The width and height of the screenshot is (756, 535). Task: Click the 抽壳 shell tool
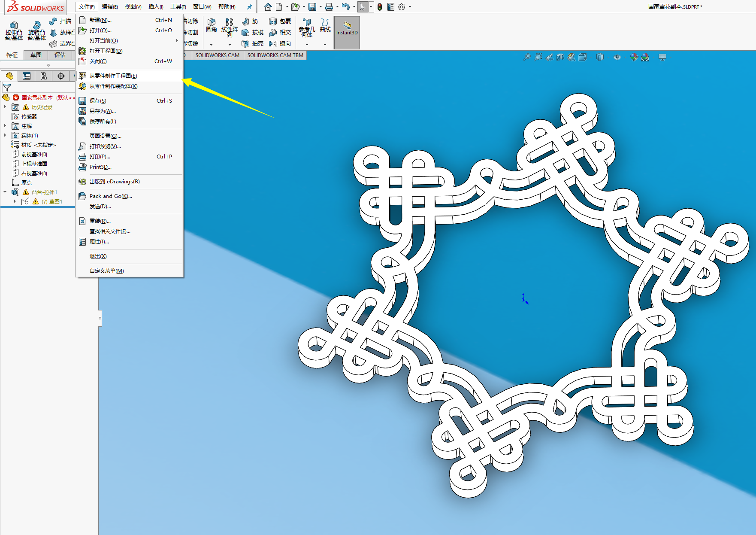click(253, 43)
